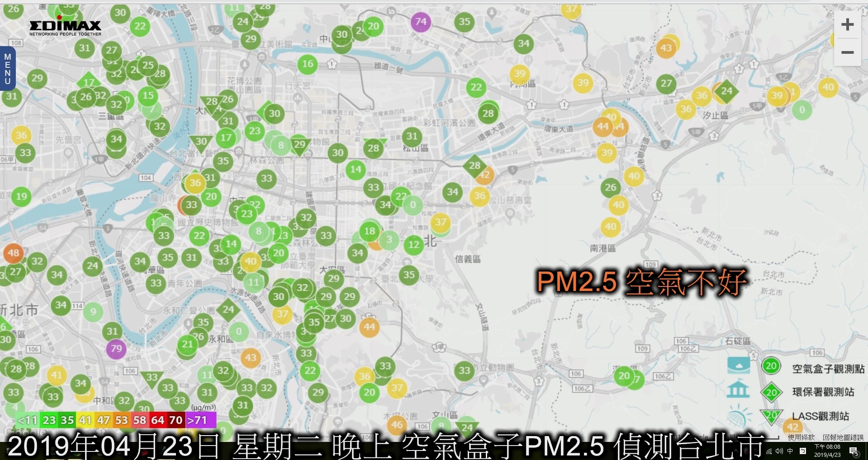This screenshot has height=460, width=868.
Task: Click the 空氣盒子觀測點 legend label
Action: pyautogui.click(x=828, y=369)
